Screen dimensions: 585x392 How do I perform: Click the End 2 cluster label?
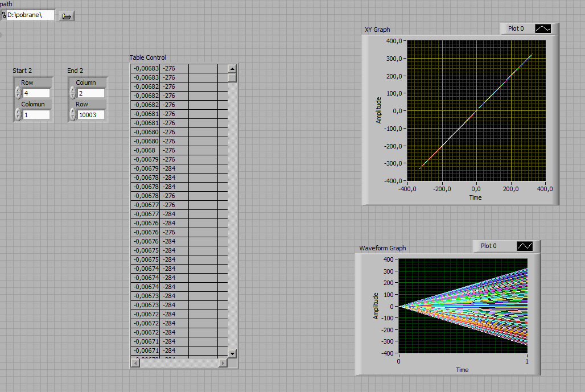coord(75,71)
